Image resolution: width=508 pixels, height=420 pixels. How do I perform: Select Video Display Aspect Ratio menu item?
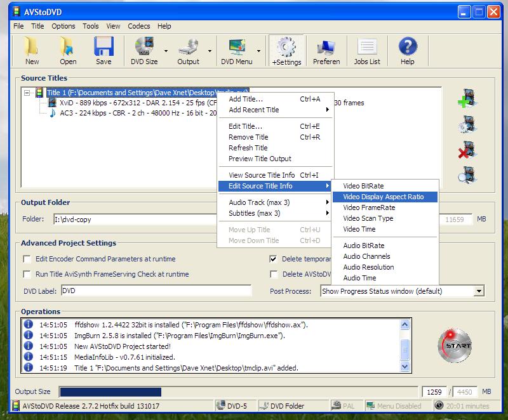pyautogui.click(x=383, y=197)
